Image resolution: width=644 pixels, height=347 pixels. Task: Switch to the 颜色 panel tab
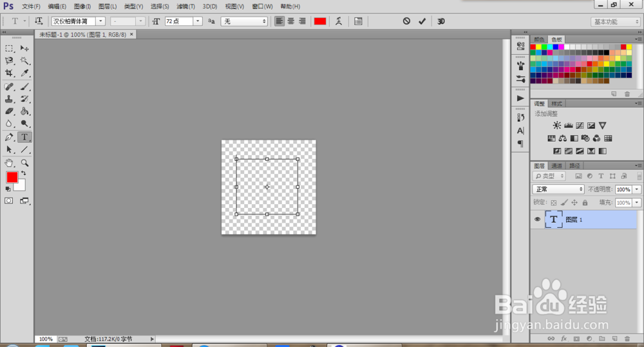click(x=539, y=39)
